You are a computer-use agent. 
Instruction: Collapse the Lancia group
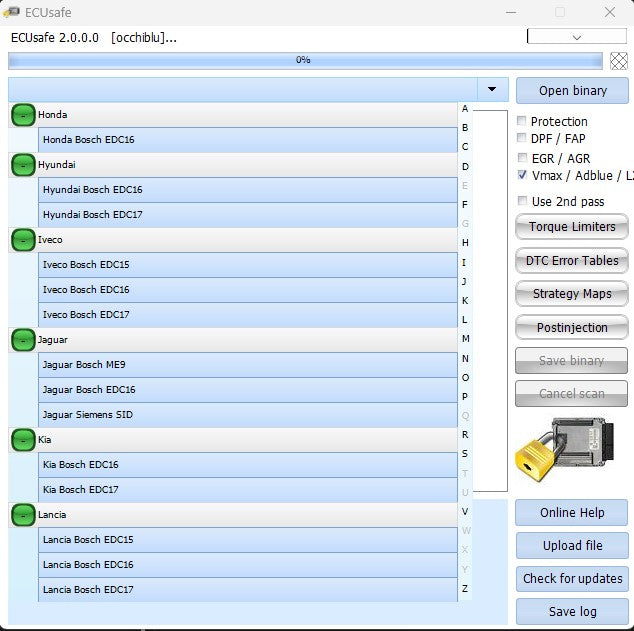pyautogui.click(x=23, y=515)
